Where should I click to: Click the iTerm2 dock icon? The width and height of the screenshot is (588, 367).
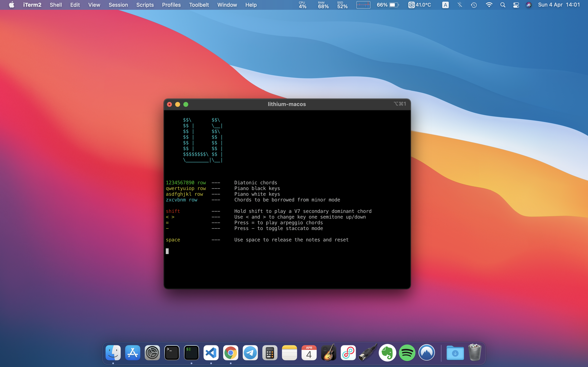pyautogui.click(x=192, y=353)
